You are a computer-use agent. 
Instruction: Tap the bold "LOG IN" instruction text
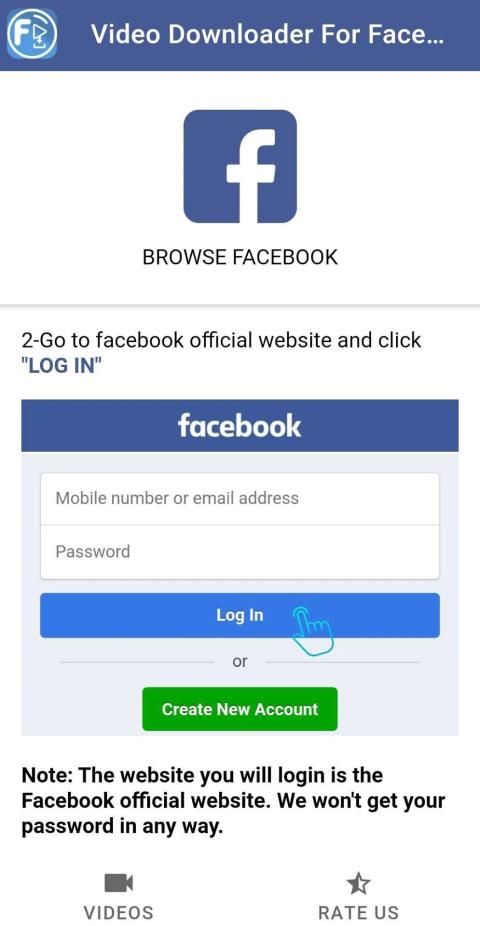coord(61,366)
